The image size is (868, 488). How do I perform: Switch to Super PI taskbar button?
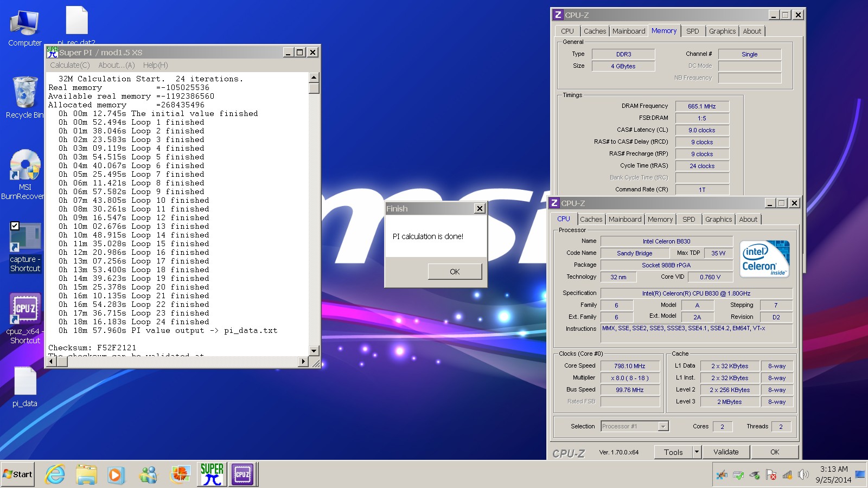212,474
